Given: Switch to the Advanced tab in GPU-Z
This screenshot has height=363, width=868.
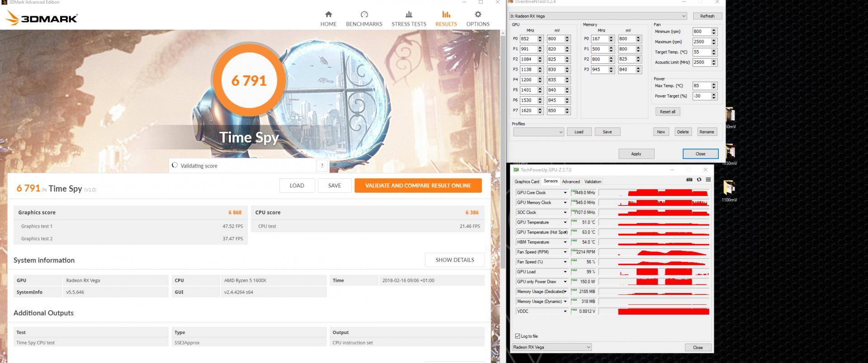Looking at the screenshot, I should point(571,181).
